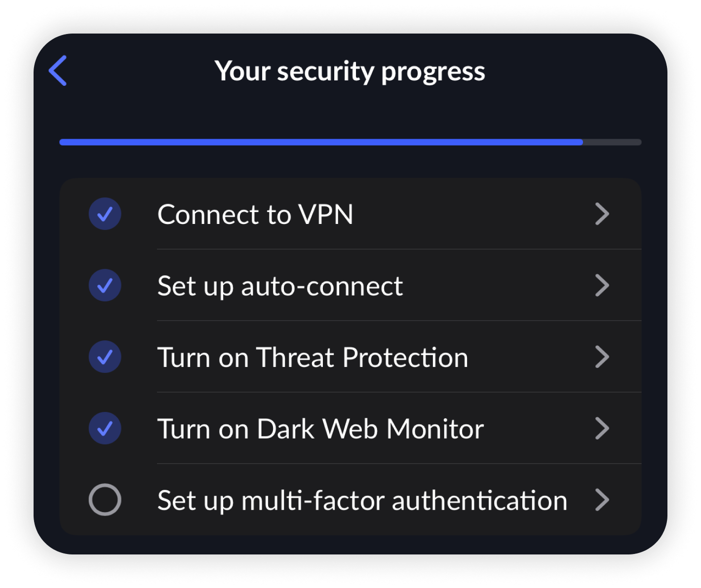The width and height of the screenshot is (701, 588).
Task: Tap Turn on Dark Web Monitor label
Action: point(320,429)
